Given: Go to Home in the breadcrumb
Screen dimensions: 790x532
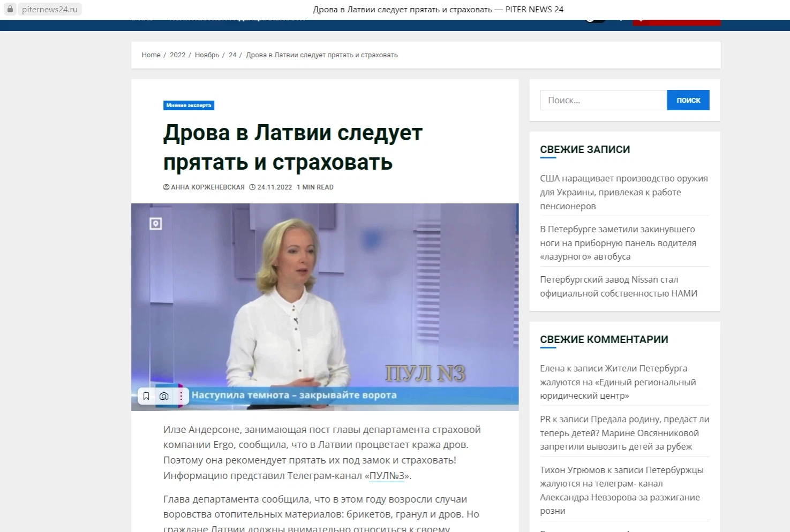Looking at the screenshot, I should pos(151,55).
